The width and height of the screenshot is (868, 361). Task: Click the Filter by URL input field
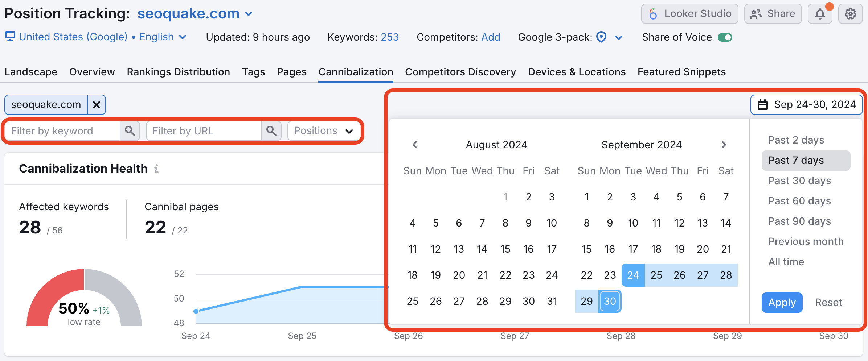pos(204,131)
